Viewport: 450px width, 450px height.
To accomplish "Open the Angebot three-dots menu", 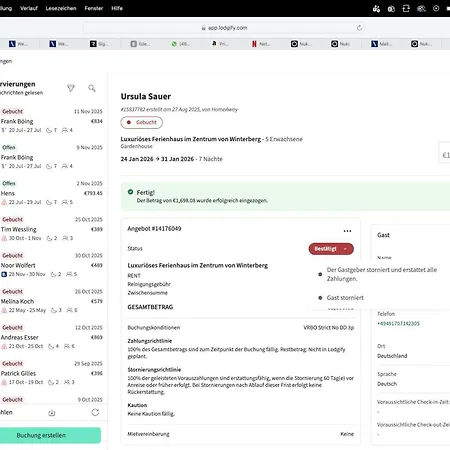I will coord(347,231).
